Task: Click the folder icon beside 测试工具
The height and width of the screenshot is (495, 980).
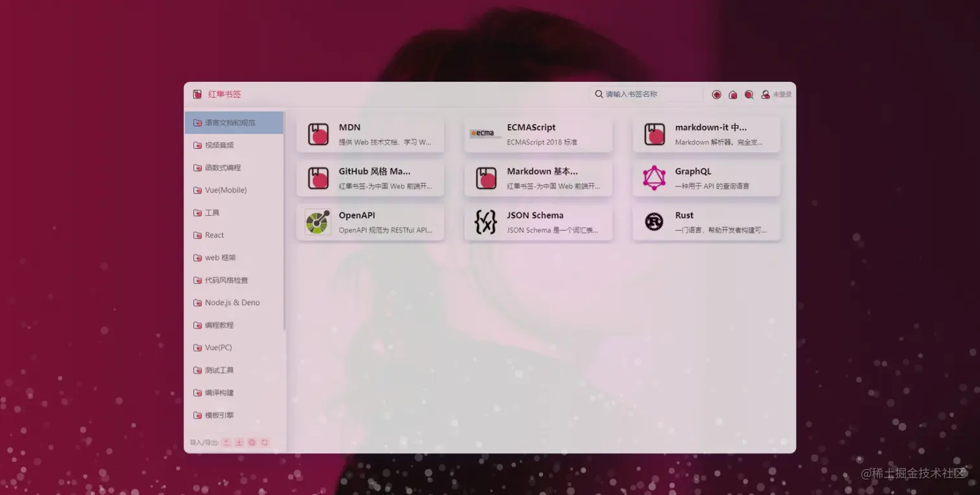Action: pos(198,370)
